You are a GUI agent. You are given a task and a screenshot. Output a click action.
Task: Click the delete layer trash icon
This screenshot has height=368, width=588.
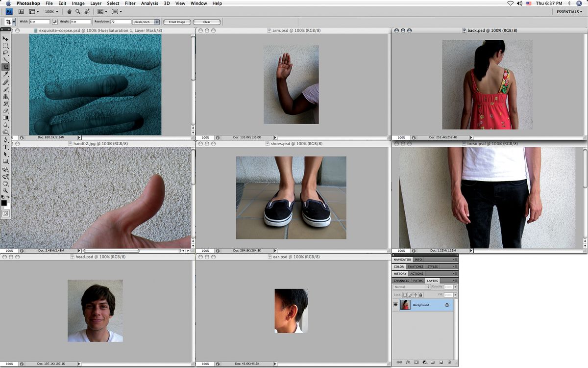tap(449, 362)
